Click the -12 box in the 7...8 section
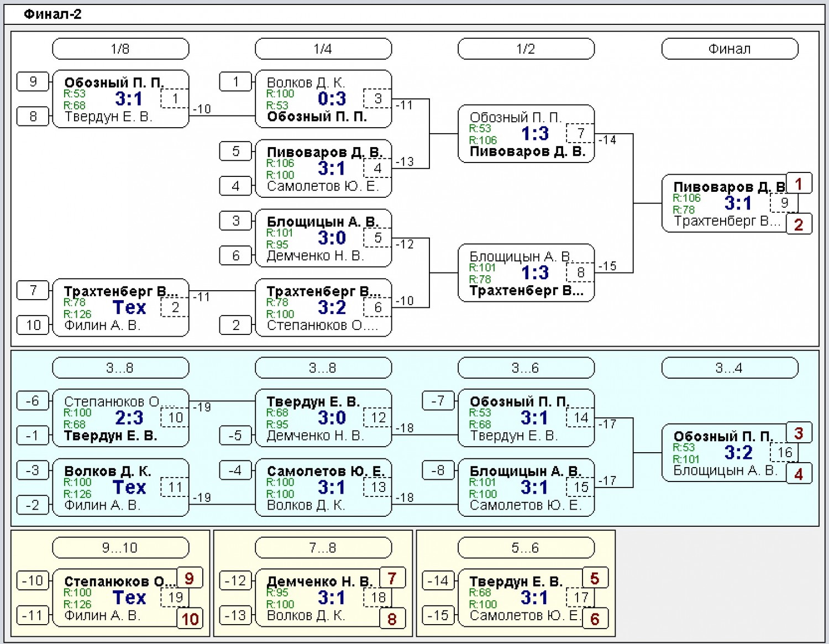Image resolution: width=829 pixels, height=644 pixels. coord(236,580)
